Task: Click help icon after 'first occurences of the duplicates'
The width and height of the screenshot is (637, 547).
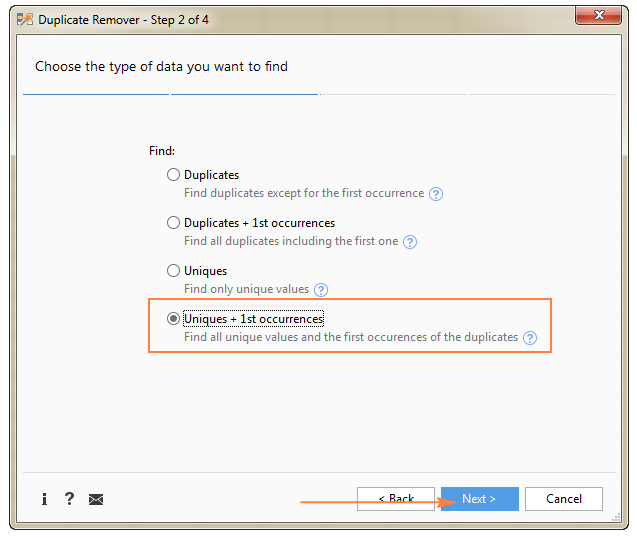Action: [530, 338]
